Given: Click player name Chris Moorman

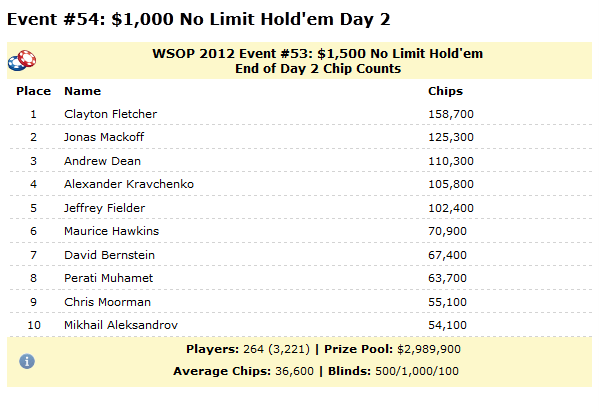Looking at the screenshot, I should [x=107, y=302].
